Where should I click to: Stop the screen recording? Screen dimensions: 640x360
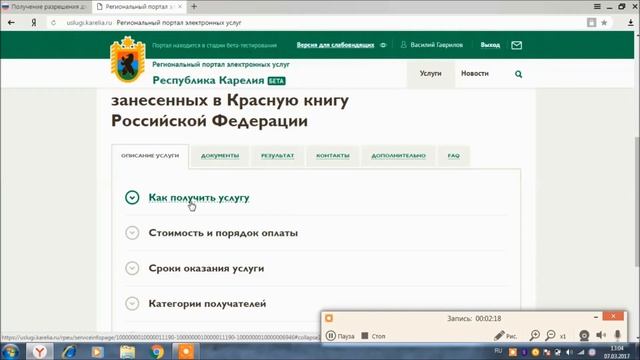pyautogui.click(x=373, y=336)
